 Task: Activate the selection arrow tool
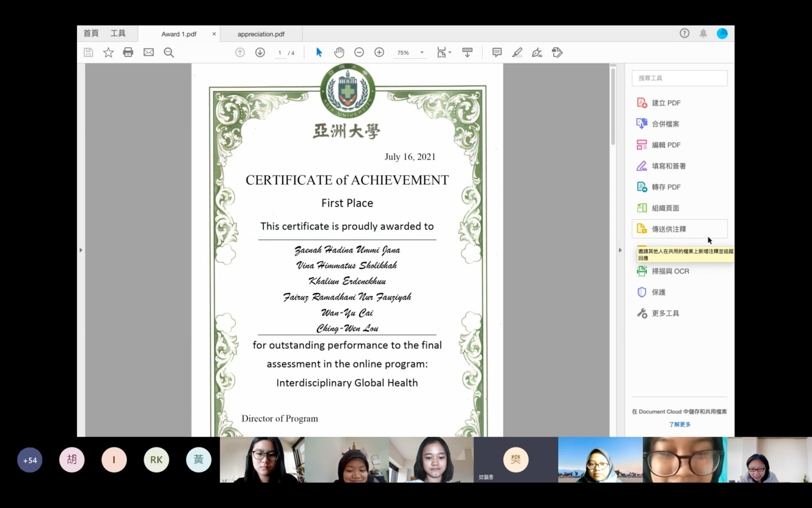point(319,52)
